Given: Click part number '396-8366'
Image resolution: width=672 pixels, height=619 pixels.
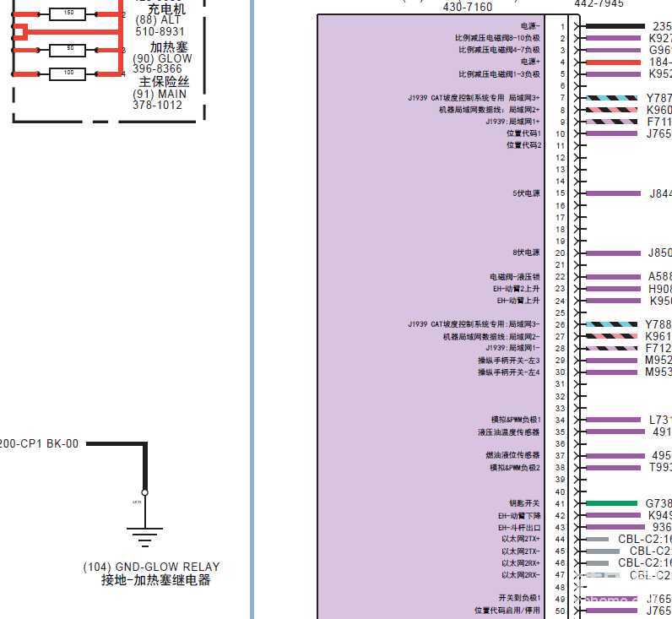Looking at the screenshot, I should click(157, 69).
